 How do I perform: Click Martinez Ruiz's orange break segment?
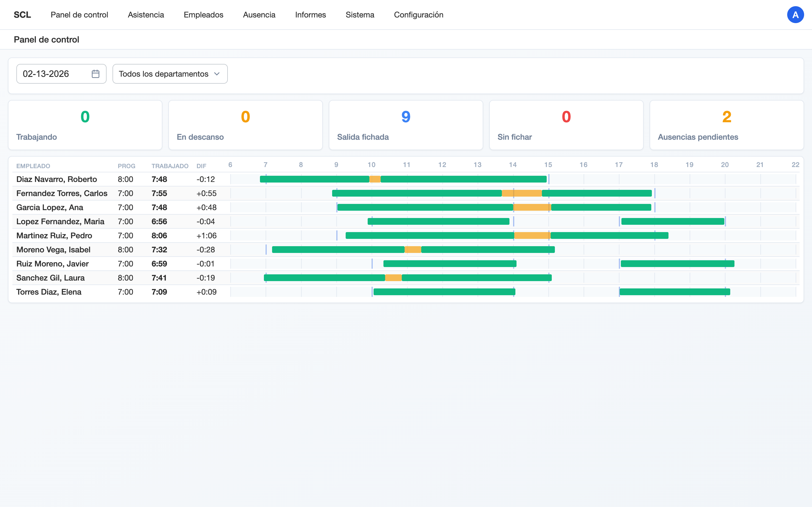(x=531, y=235)
